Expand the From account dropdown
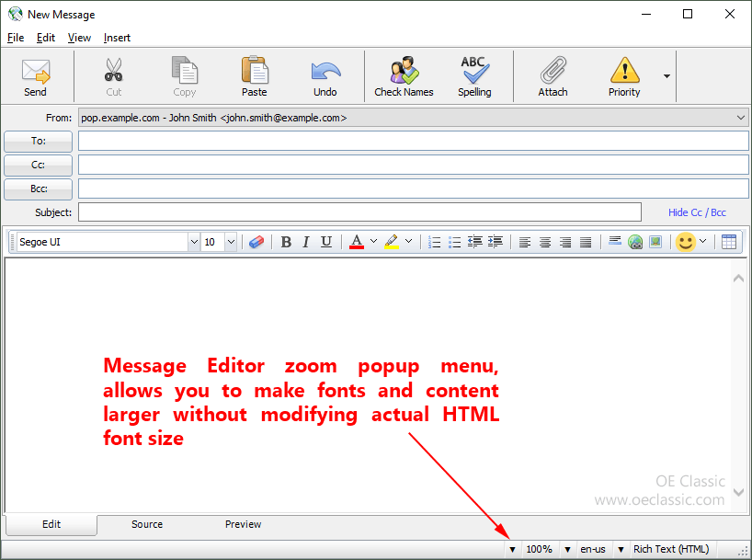Viewport: 752px width, 560px height. pos(740,118)
